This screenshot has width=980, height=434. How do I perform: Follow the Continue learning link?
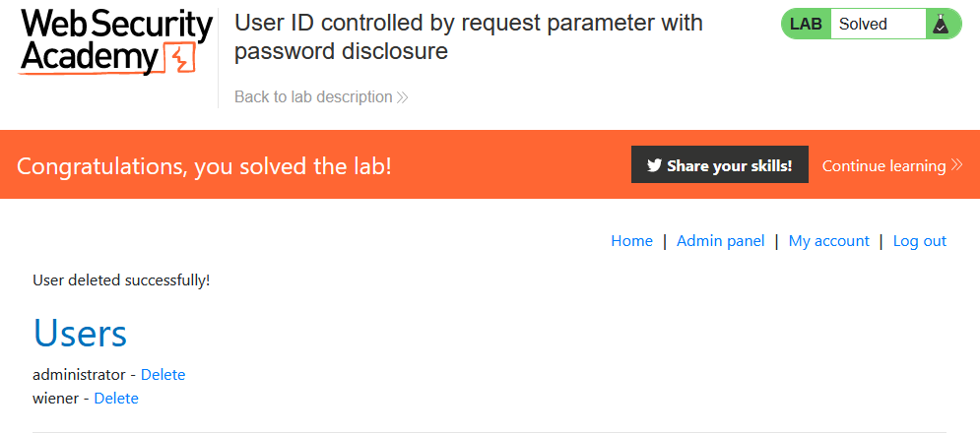[x=883, y=165]
